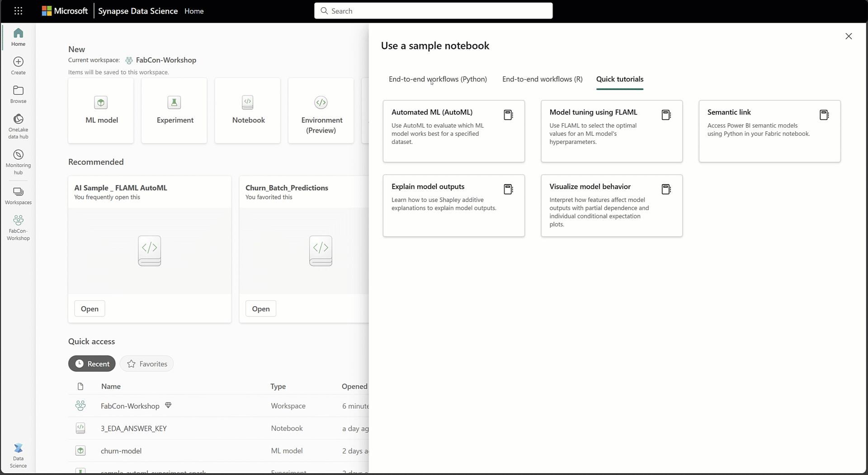Screen dimensions: 868x475
Task: Select the Quick tutorials tab
Action: tap(620, 79)
